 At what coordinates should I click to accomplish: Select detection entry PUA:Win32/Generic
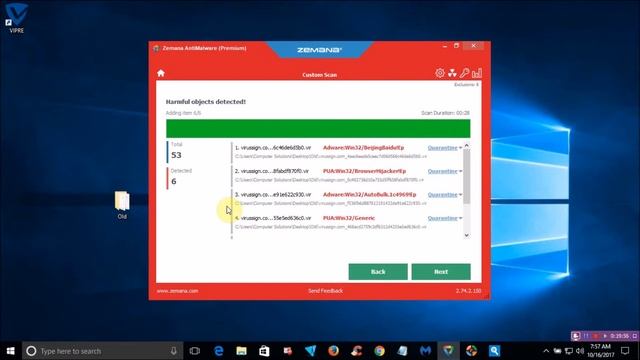pos(349,218)
